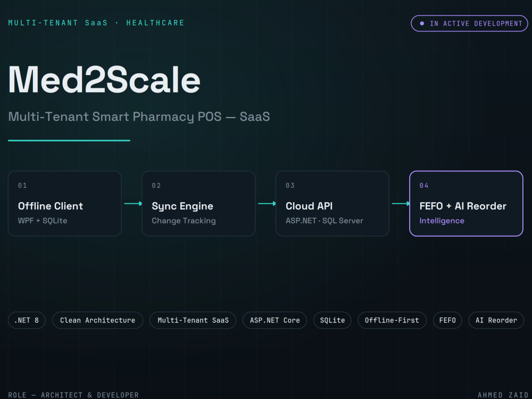The height and width of the screenshot is (399, 532).
Task: Click the purple dot in status badge
Action: (422, 23)
